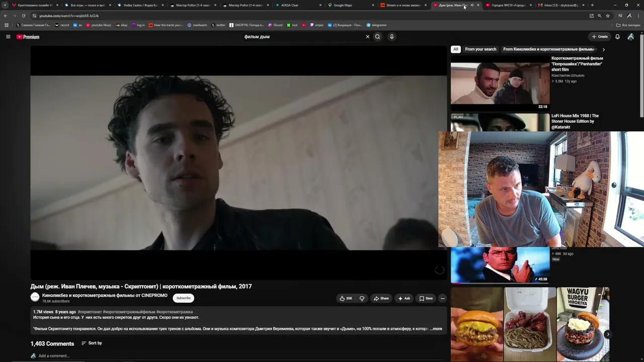
Task: Open YouTube notifications bell
Action: (617, 37)
